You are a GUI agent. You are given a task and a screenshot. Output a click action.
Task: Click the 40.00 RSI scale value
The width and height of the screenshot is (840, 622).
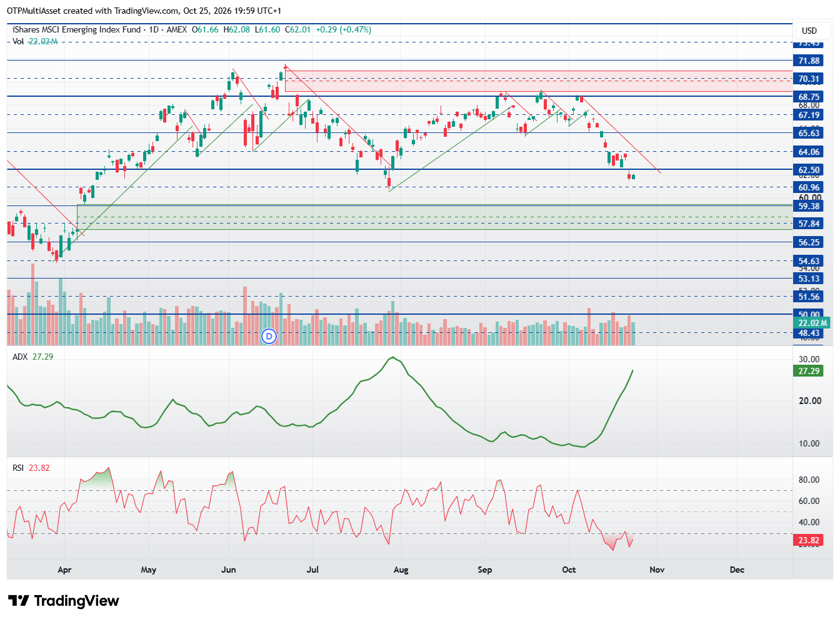[x=809, y=522]
